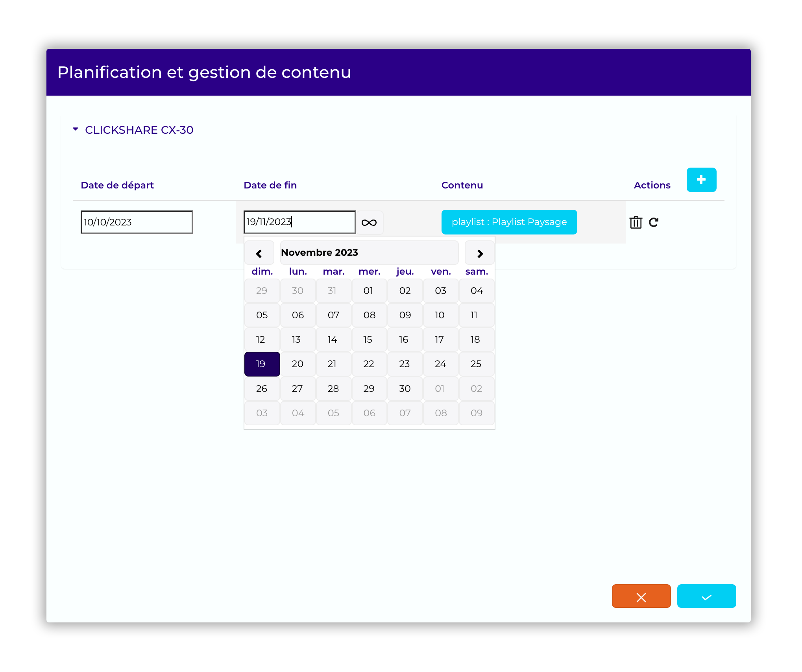Click the Date de fin input field

pos(299,222)
